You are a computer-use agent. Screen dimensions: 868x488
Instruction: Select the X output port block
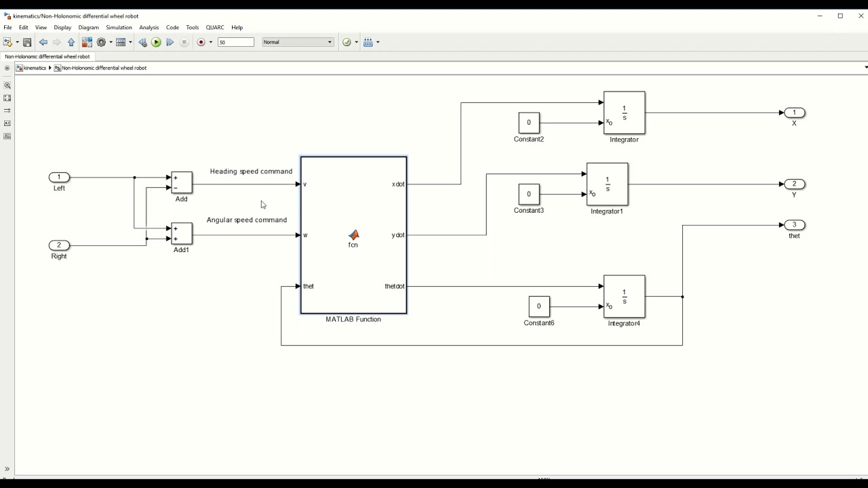point(795,113)
